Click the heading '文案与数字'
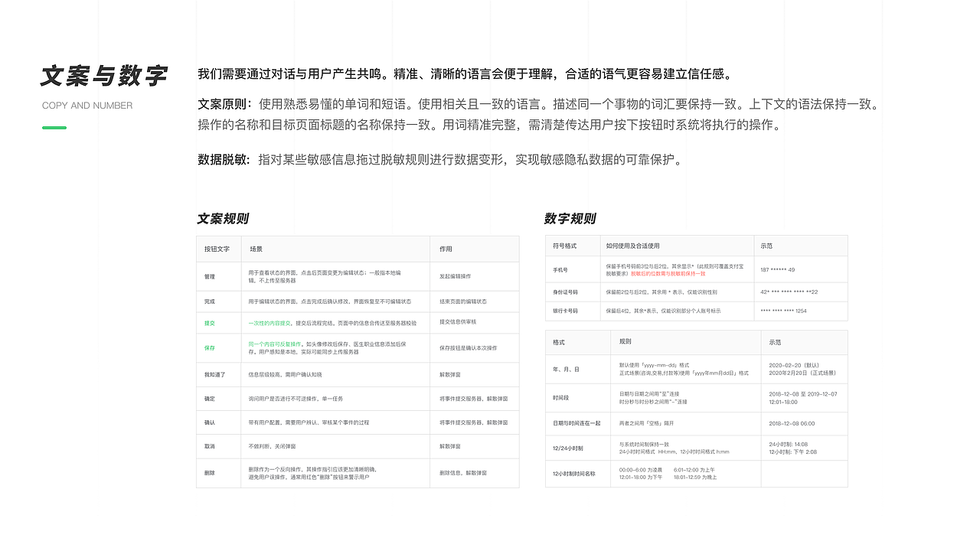 pos(103,76)
